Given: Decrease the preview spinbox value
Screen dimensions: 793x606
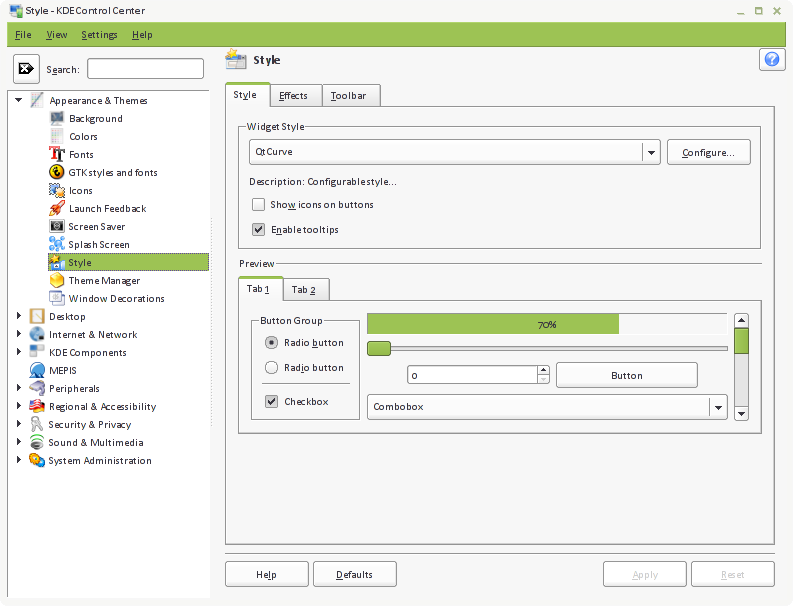Looking at the screenshot, I should tap(543, 379).
